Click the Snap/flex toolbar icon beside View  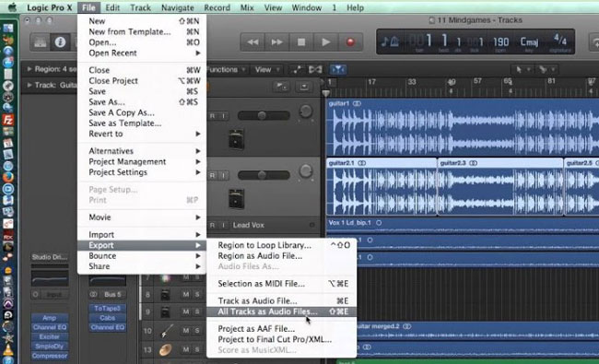click(x=315, y=69)
